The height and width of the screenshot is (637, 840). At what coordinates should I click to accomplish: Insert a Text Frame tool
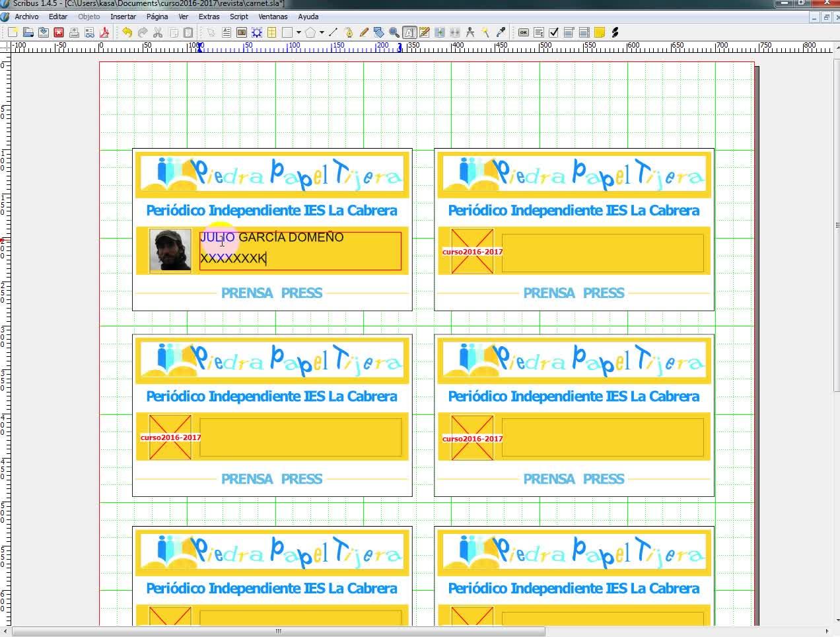tap(227, 32)
